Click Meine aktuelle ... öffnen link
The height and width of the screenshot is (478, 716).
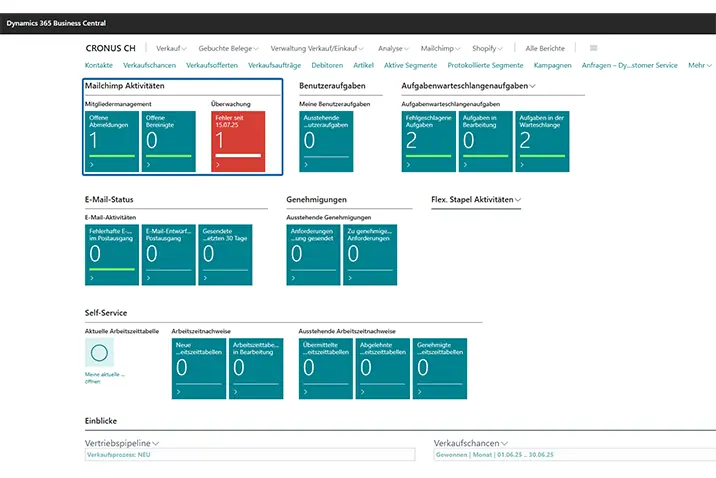(x=104, y=378)
